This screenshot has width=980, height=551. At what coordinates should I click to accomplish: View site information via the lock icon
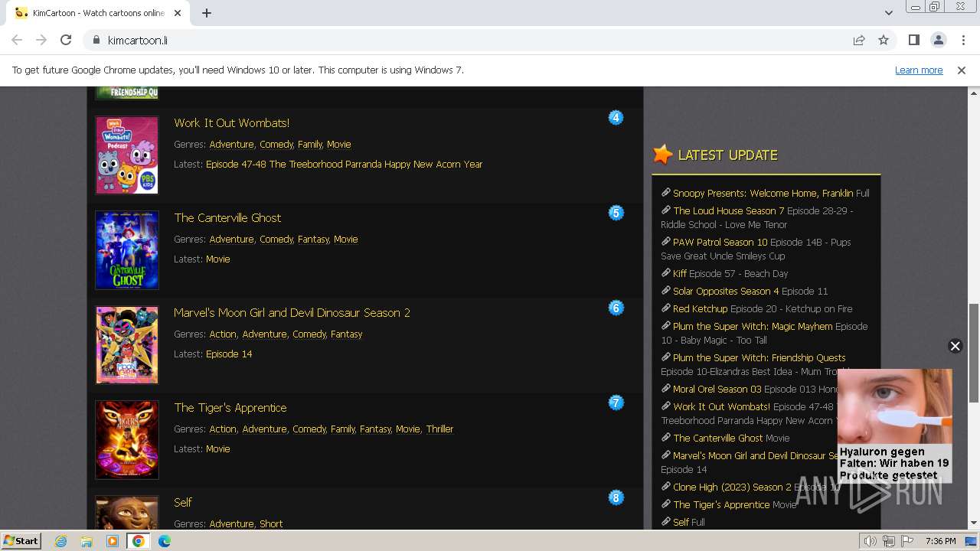96,40
